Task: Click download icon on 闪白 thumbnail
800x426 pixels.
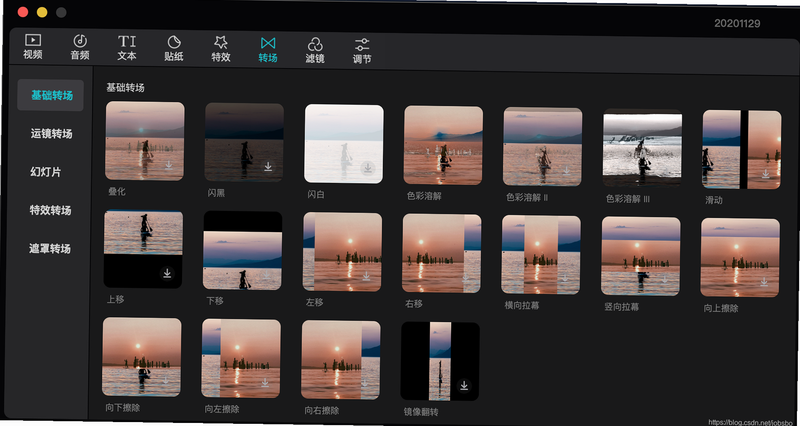Action: point(367,167)
